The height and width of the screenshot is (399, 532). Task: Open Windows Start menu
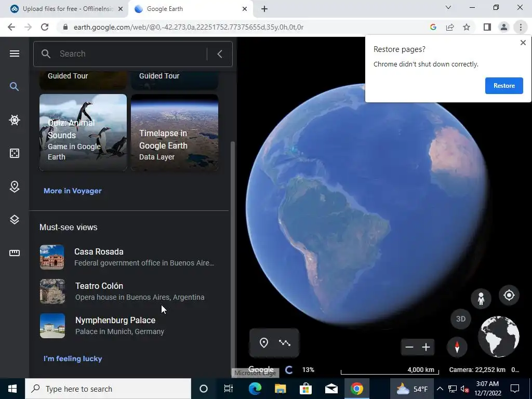(x=12, y=389)
